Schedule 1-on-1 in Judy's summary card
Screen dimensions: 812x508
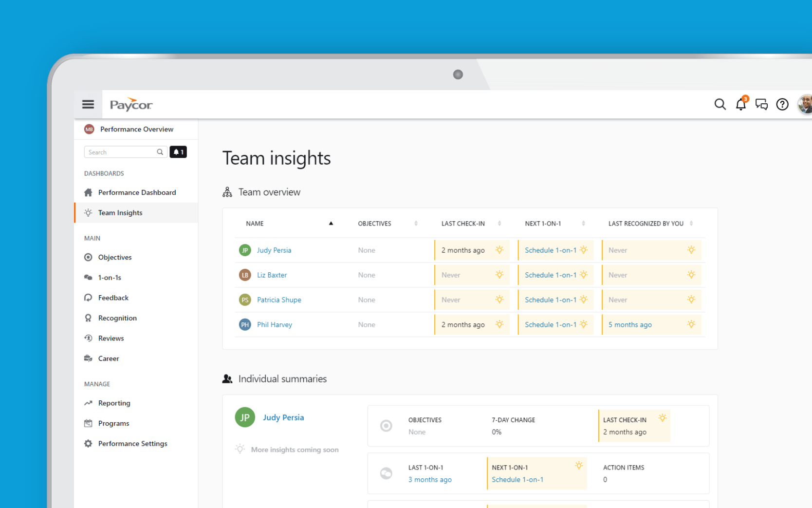coord(517,480)
